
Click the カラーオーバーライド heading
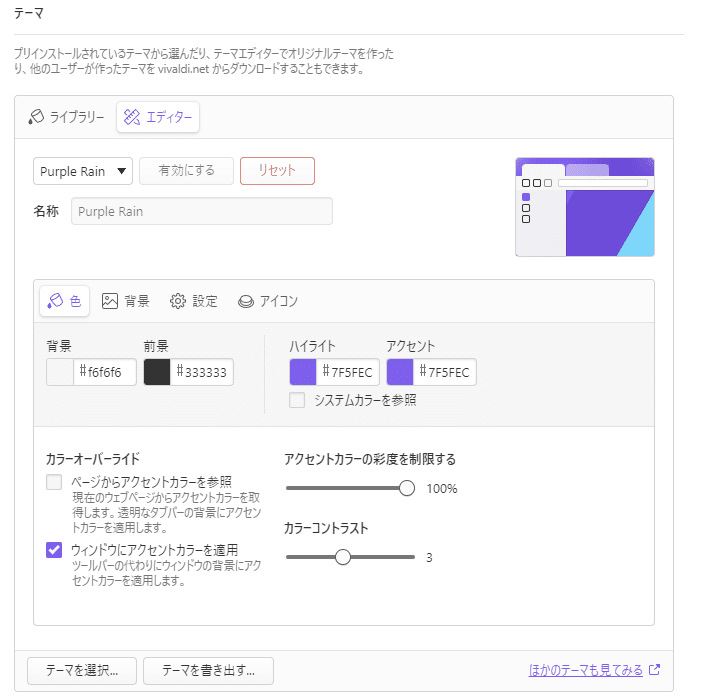93,459
